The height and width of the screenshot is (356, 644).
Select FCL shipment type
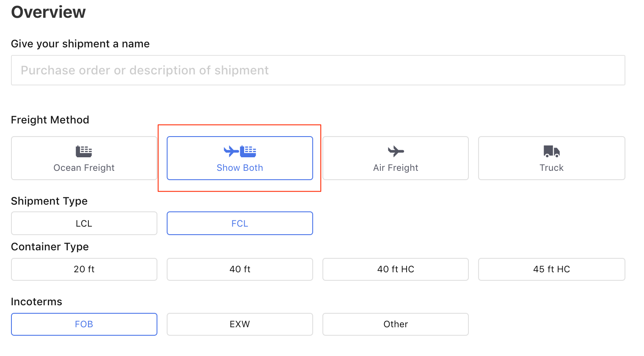click(240, 223)
